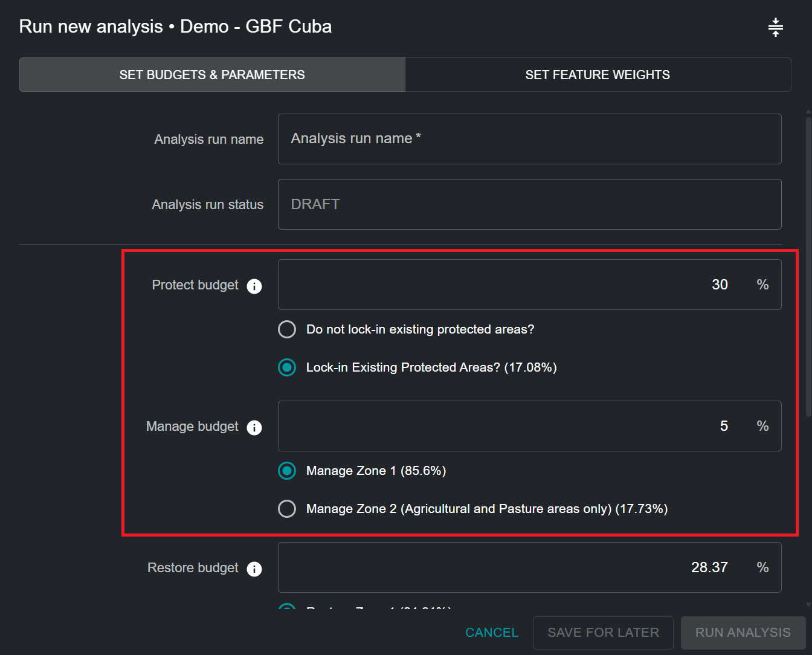Screen dimensions: 812x655
Task: Focus the Analysis run name field
Action: coord(529,139)
